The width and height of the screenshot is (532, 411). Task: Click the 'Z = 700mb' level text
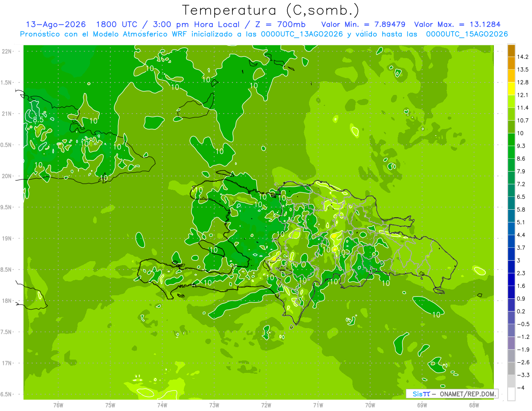point(279,24)
